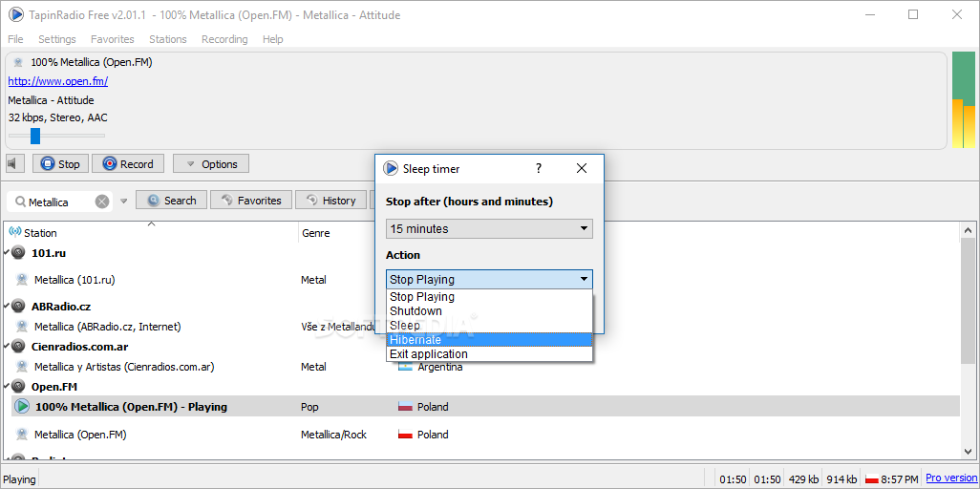Screen dimensions: 980x489
Task: Choose Shutdown from the action list
Action: pyautogui.click(x=489, y=311)
